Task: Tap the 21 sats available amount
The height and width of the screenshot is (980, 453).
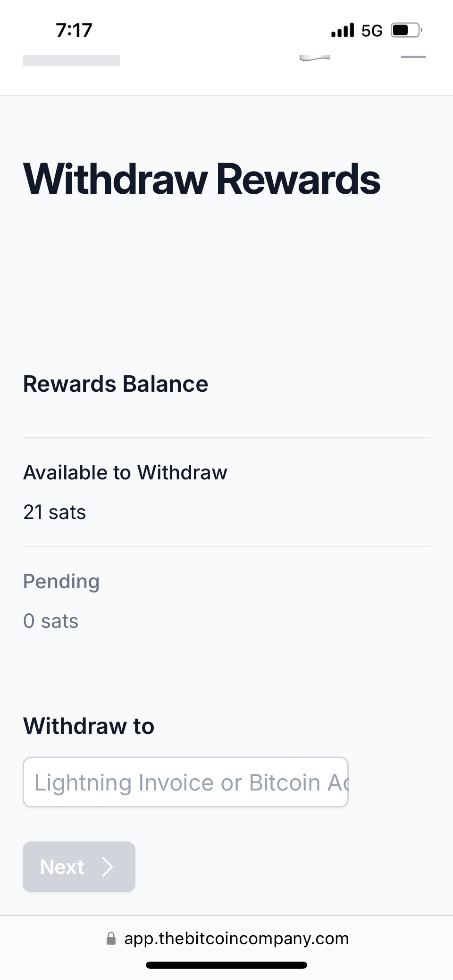Action: coord(55,512)
